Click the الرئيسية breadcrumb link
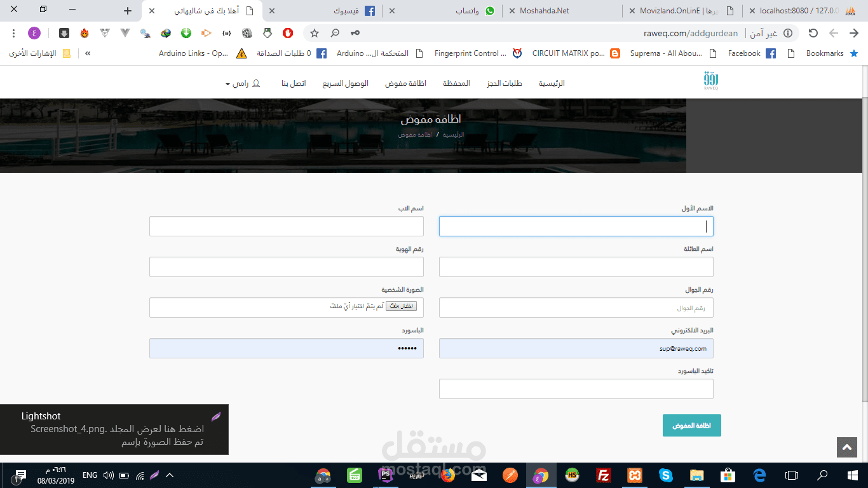The height and width of the screenshot is (488, 868). [x=454, y=135]
